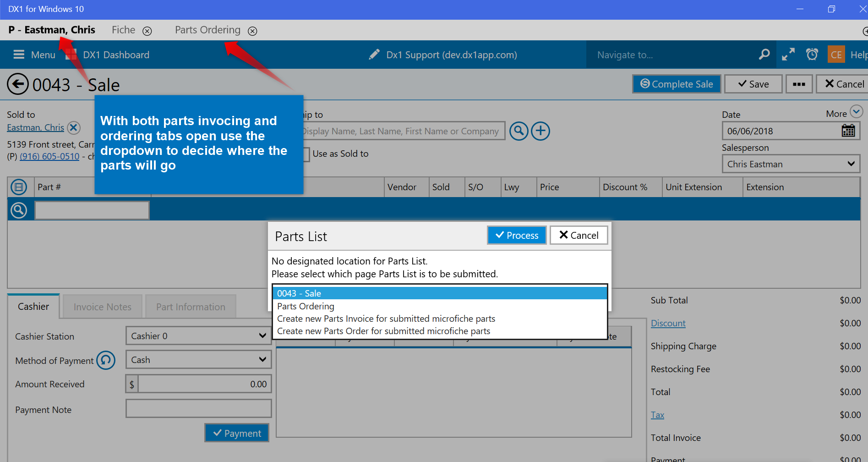Click the search magnifier in Navigate bar
868x462 pixels.
[764, 55]
